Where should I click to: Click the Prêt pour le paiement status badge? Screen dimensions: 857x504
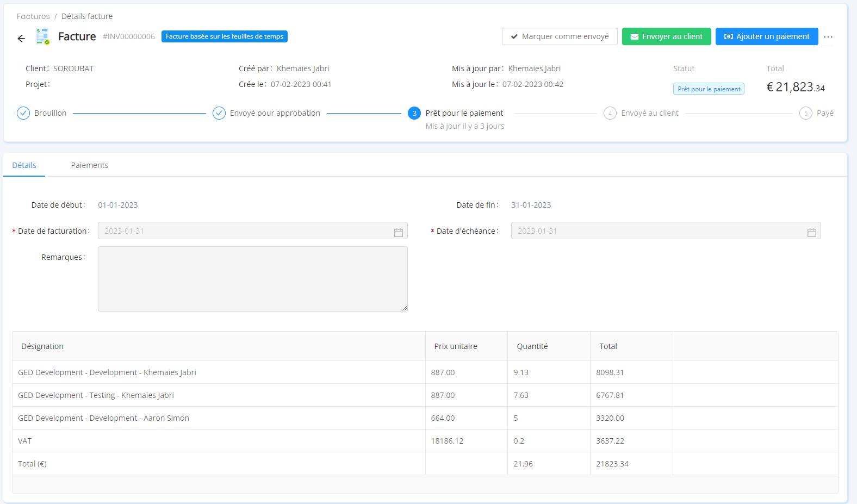[709, 89]
